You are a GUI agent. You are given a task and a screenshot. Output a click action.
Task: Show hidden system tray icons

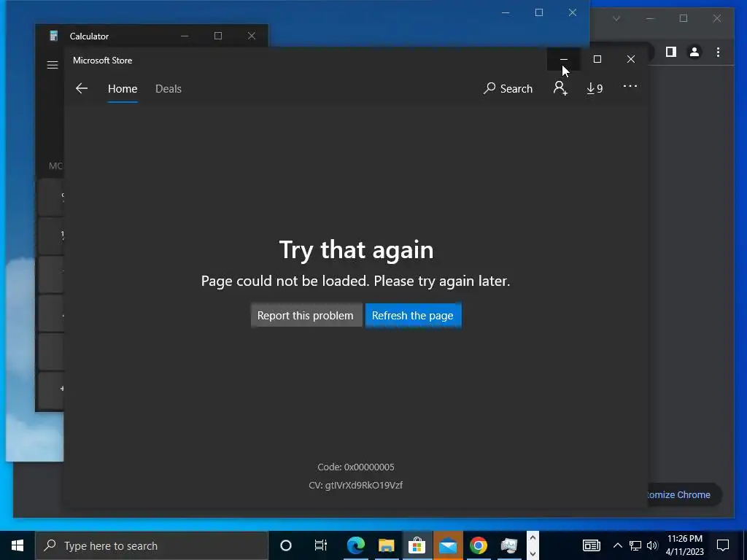[x=617, y=545]
